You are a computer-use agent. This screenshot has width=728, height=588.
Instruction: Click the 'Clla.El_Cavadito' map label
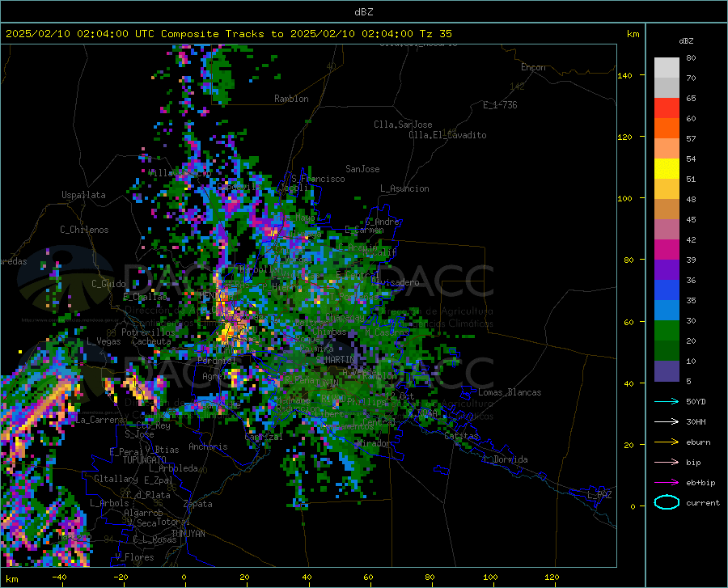coord(447,135)
